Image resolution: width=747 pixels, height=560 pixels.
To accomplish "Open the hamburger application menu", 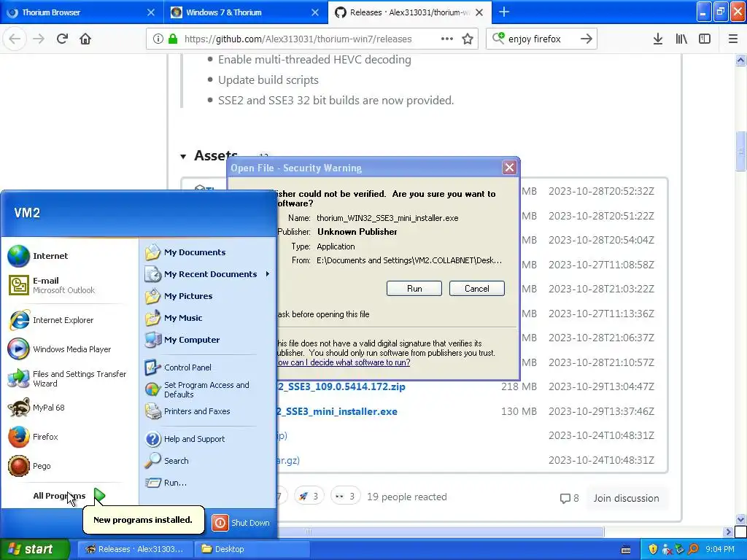I will (x=733, y=39).
